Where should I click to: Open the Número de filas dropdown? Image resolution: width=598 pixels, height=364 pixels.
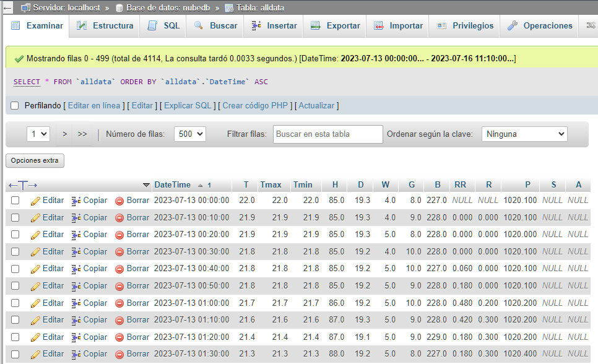(x=190, y=134)
